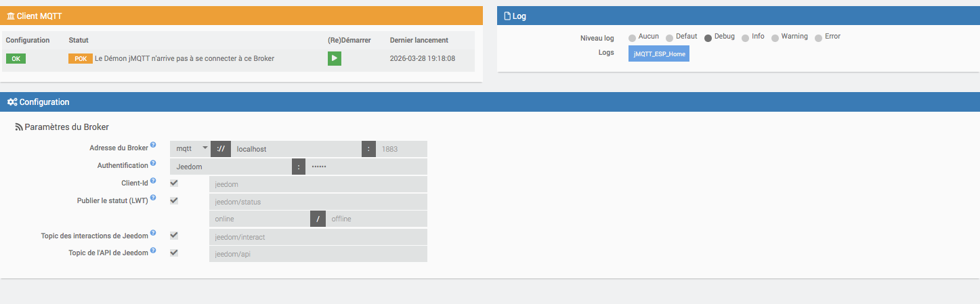The image size is (980, 304).
Task: Click the green OK configuration badge
Action: [x=16, y=59]
